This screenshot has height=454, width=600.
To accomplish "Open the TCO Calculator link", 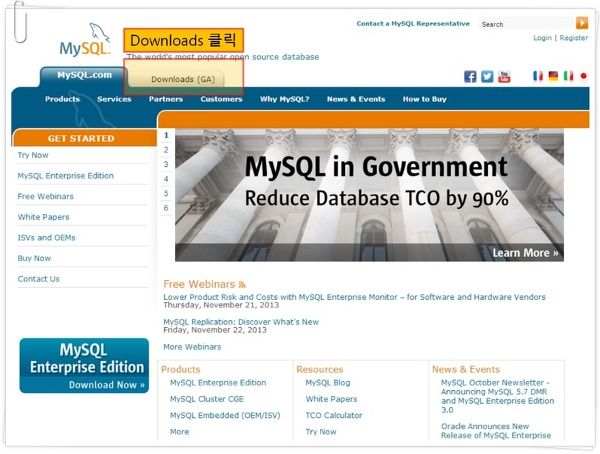I will coord(334,415).
